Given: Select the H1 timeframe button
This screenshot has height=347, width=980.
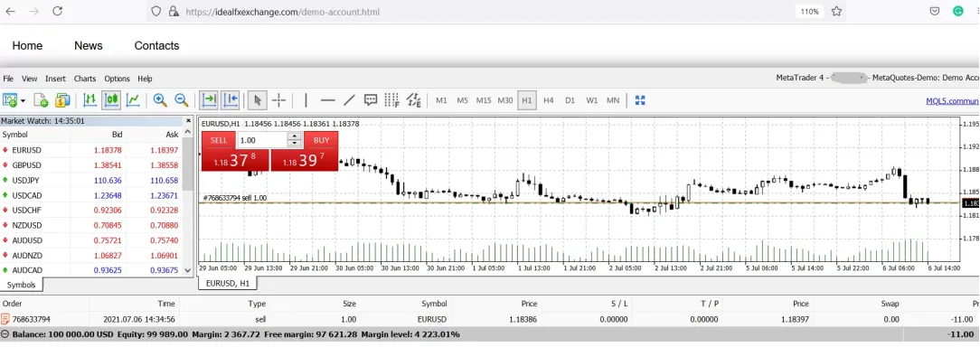Looking at the screenshot, I should [527, 100].
